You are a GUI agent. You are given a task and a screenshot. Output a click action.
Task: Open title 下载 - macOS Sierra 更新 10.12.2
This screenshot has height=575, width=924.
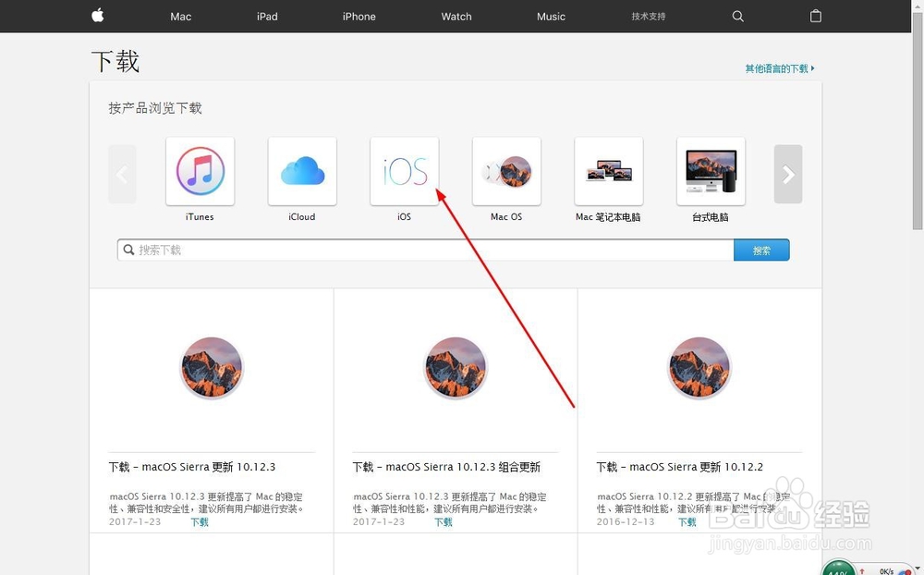click(679, 467)
